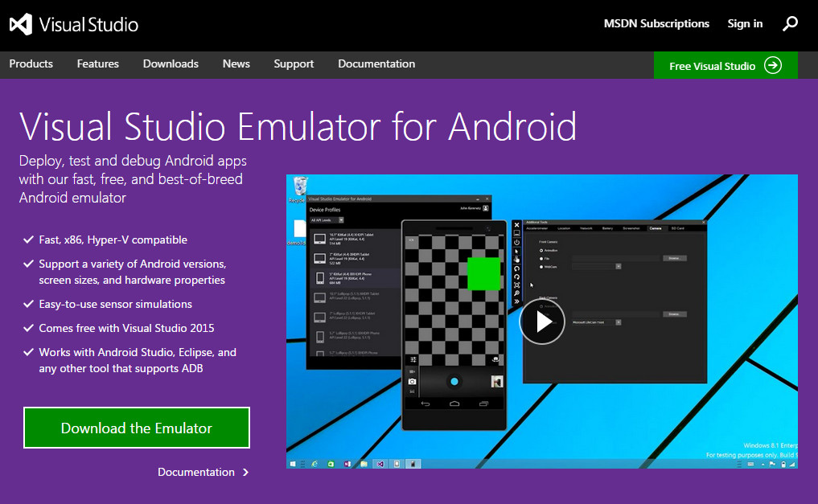Select Front Camera File radio button
818x504 pixels.
click(541, 259)
